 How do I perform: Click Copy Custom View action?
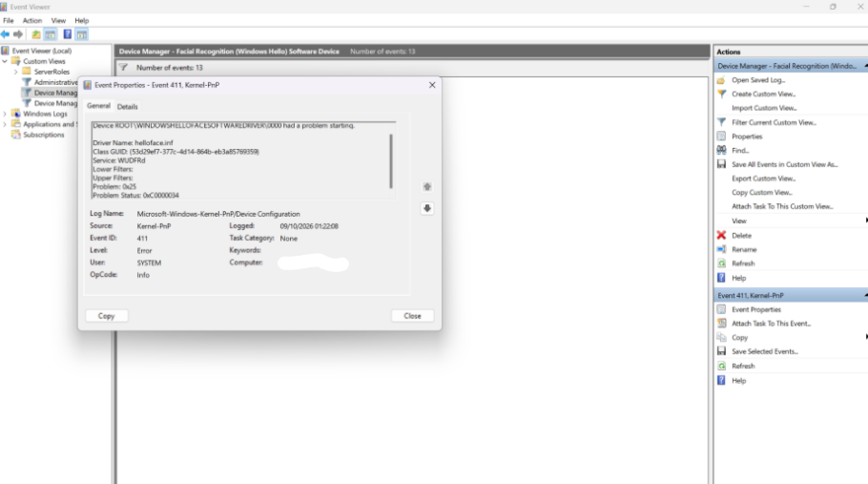pos(762,193)
